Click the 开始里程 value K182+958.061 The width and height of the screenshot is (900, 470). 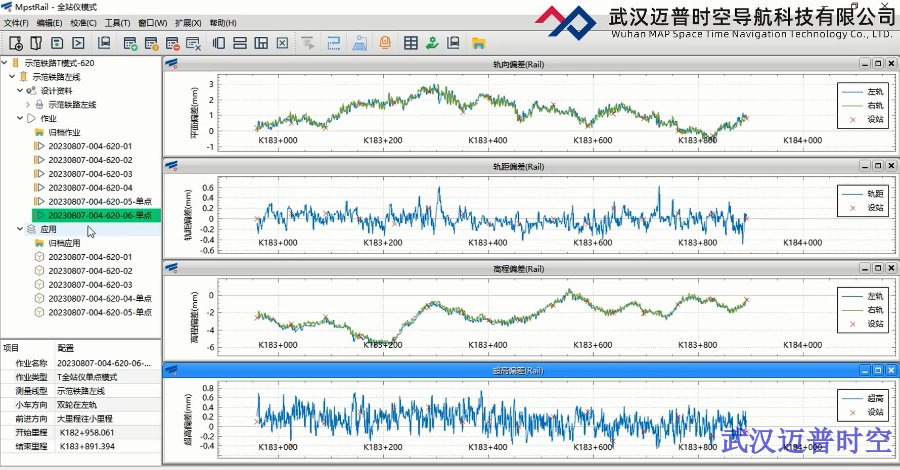pos(87,433)
